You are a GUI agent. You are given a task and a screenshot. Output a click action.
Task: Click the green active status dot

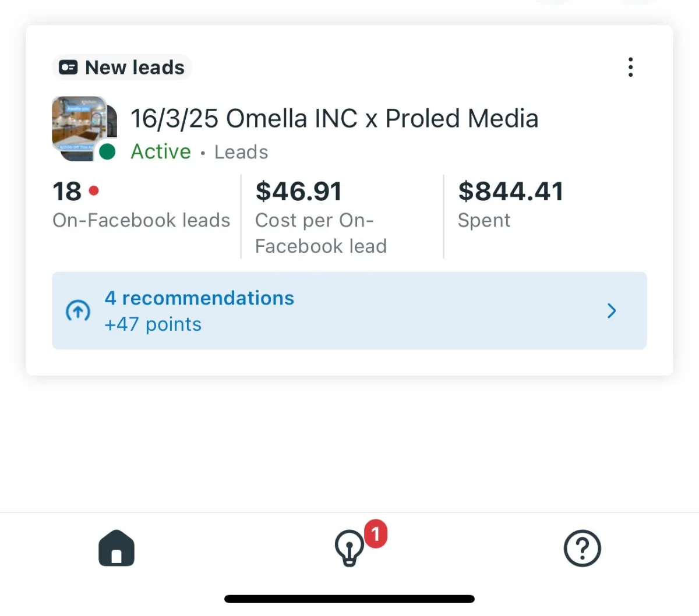(107, 152)
